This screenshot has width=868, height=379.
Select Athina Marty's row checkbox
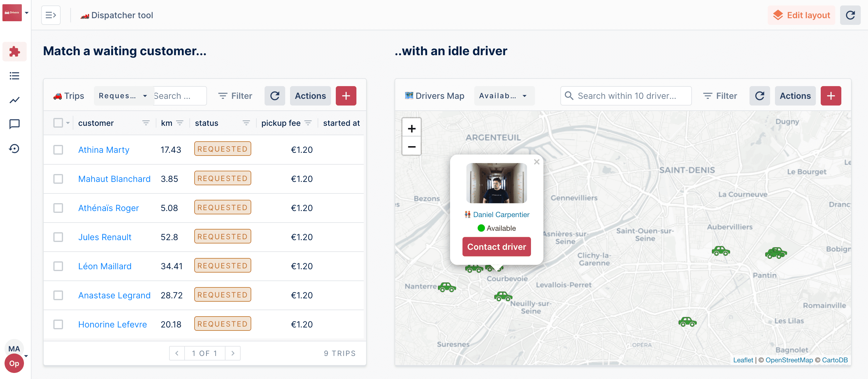click(58, 150)
